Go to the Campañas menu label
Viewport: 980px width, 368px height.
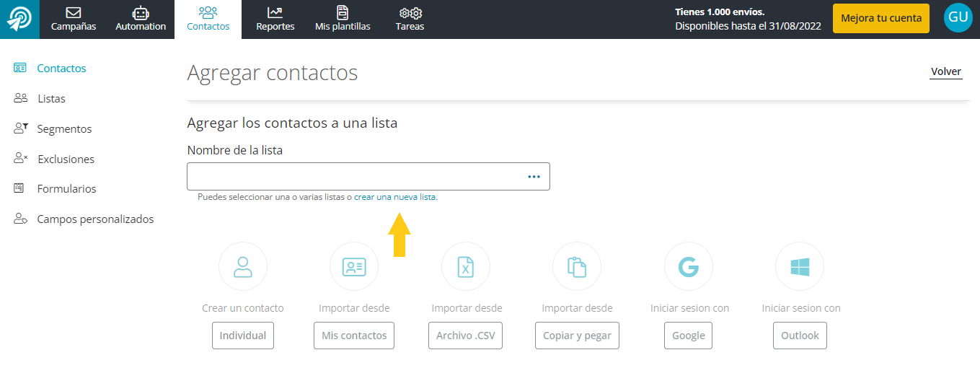point(74,26)
